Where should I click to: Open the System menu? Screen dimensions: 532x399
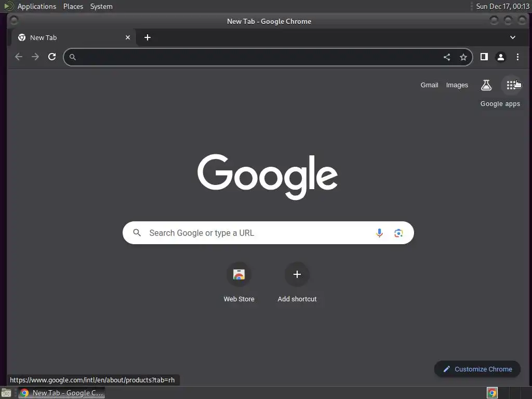coord(101,6)
